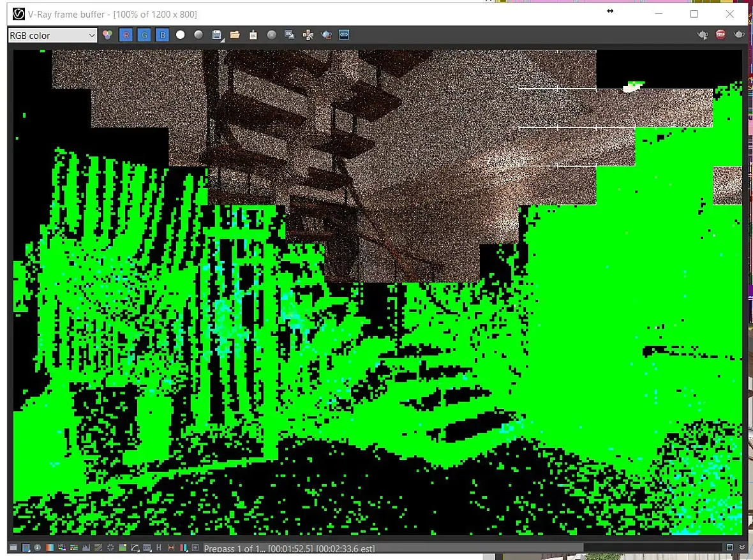This screenshot has height=560, width=753.
Task: Start render with rightmost teapot icon
Action: [739, 34]
